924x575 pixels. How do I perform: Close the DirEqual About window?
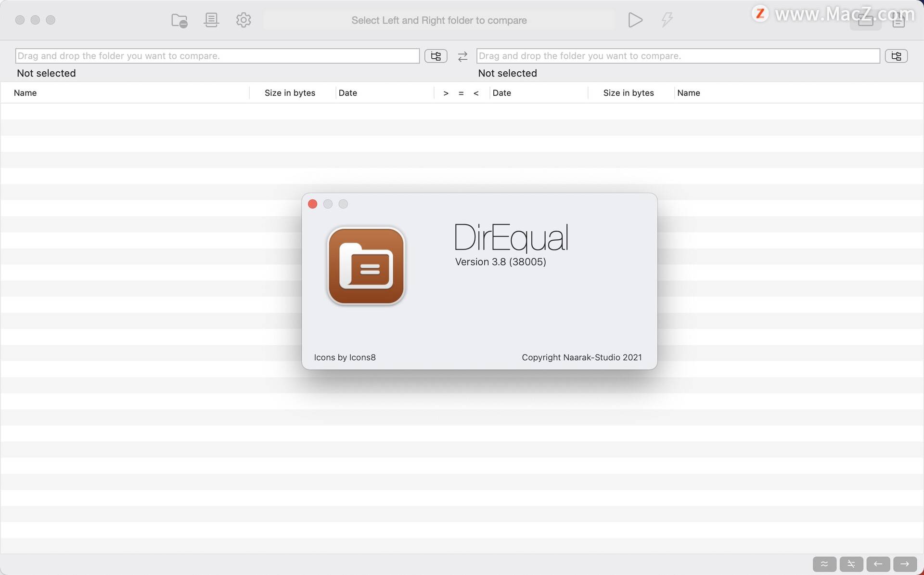[x=312, y=204]
